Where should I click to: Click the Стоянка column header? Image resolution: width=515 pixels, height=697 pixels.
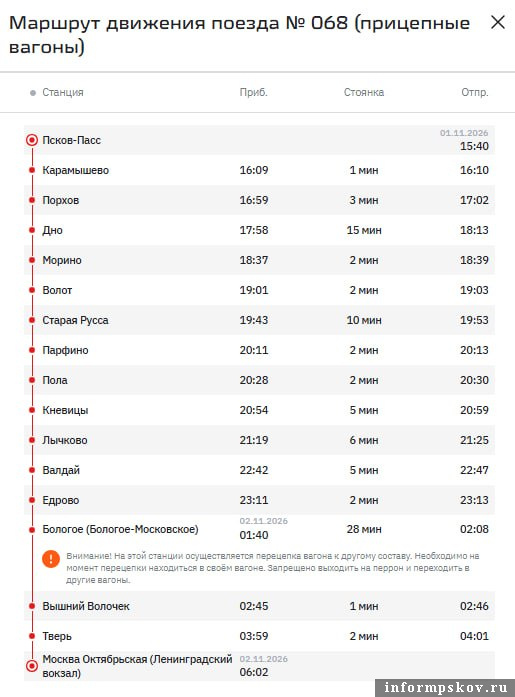[364, 92]
